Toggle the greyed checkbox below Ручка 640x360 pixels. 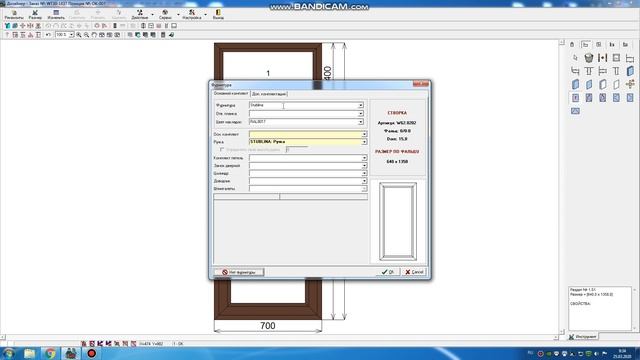pos(222,149)
